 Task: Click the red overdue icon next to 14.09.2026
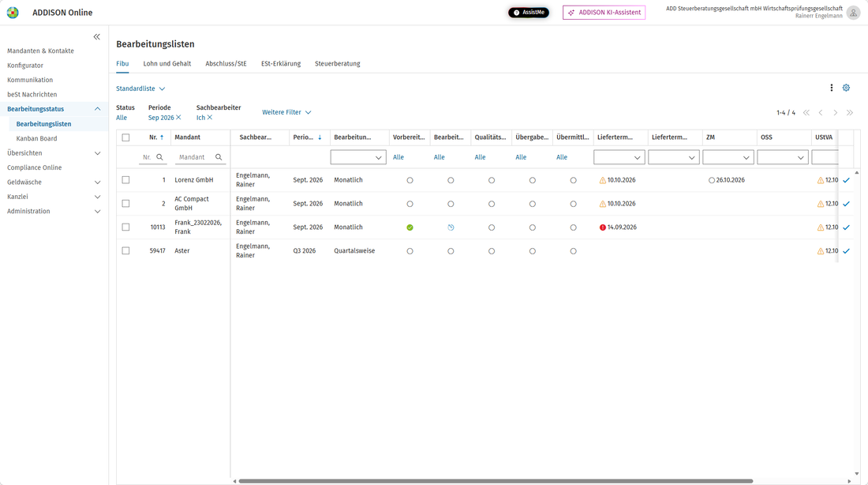tap(603, 227)
